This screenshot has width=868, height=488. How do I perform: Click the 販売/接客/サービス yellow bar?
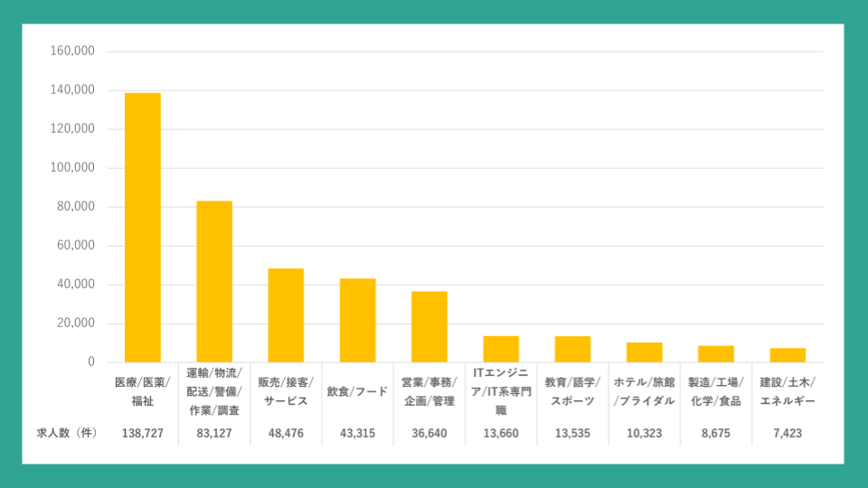[286, 315]
